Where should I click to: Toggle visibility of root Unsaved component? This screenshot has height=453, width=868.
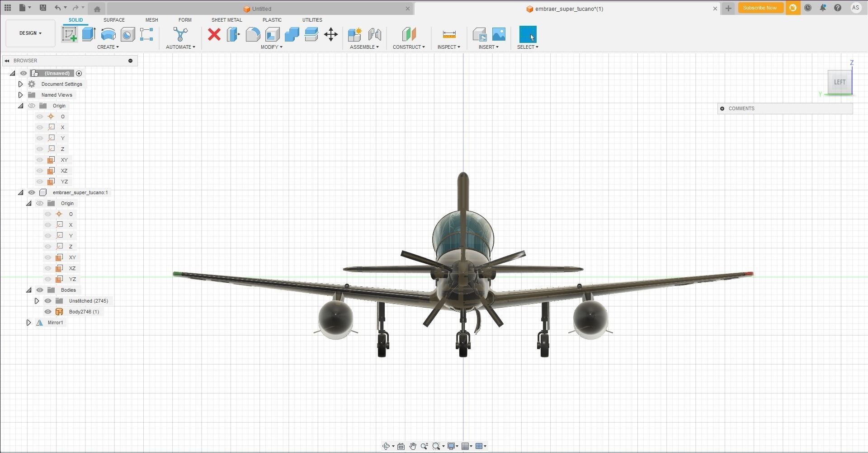coord(24,73)
